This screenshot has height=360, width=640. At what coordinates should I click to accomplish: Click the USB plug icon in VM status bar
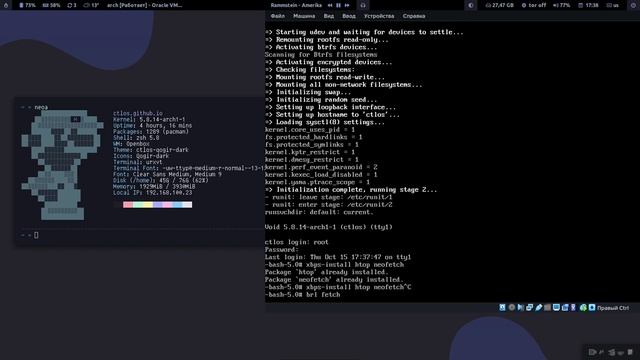539,308
